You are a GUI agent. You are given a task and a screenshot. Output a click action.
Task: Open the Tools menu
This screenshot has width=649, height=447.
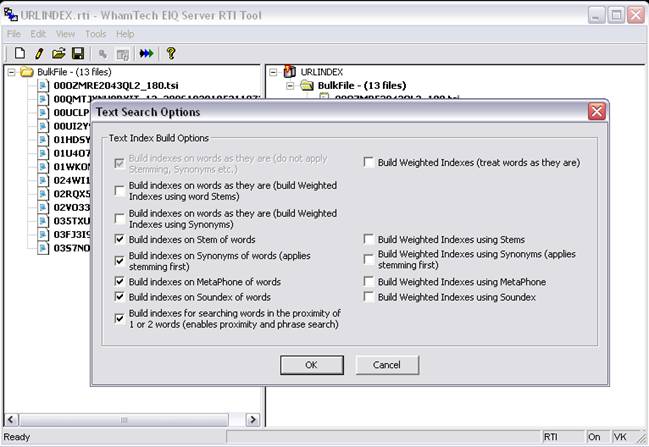click(x=95, y=34)
